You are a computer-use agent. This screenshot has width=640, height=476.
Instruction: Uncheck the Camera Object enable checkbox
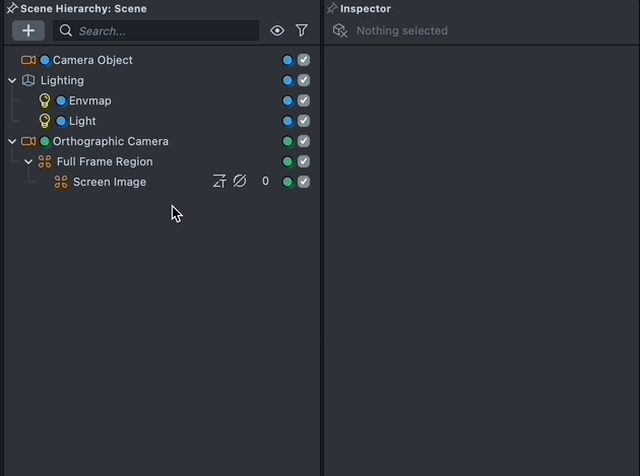(x=304, y=60)
